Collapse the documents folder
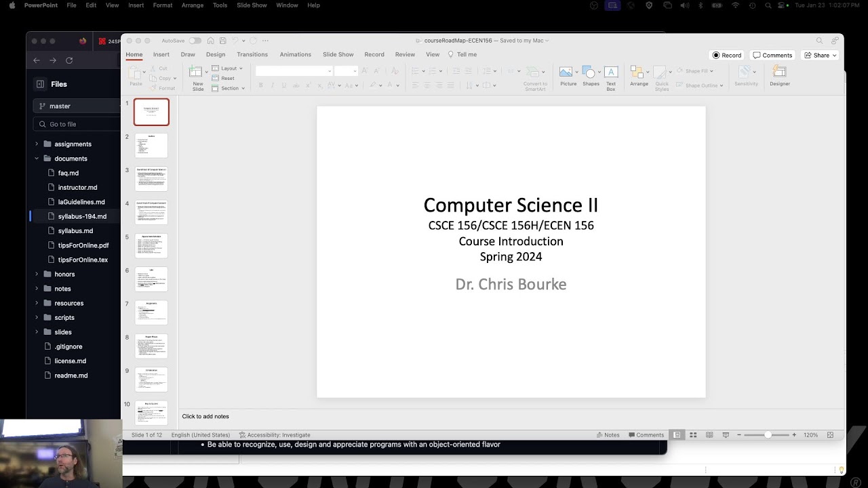 pyautogui.click(x=37, y=159)
